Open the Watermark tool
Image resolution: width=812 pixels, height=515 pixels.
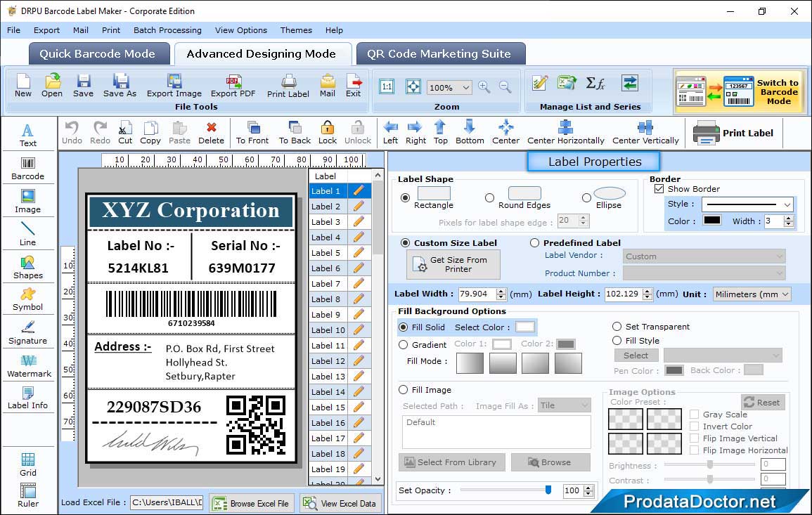[29, 366]
